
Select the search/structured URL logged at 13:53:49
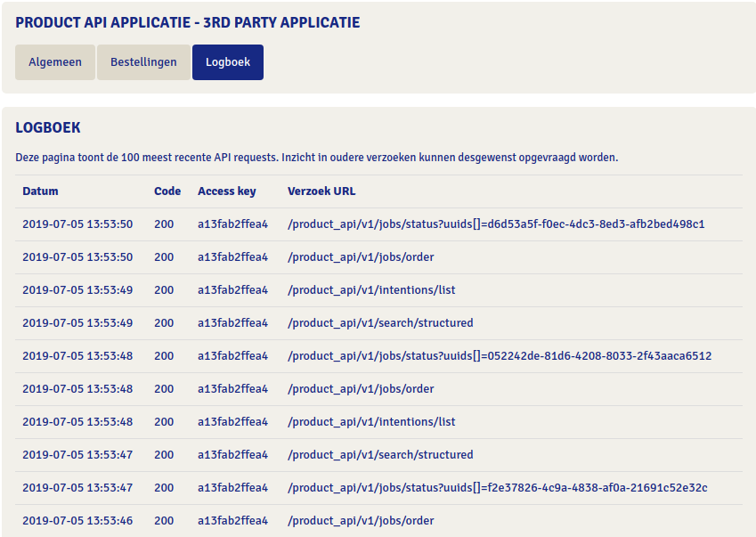380,323
